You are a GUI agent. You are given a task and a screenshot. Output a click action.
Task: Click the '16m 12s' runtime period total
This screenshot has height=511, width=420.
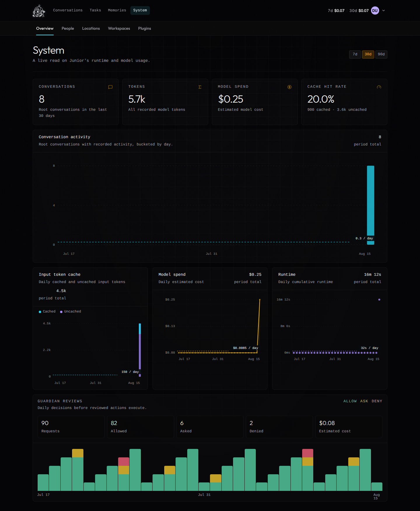click(372, 275)
